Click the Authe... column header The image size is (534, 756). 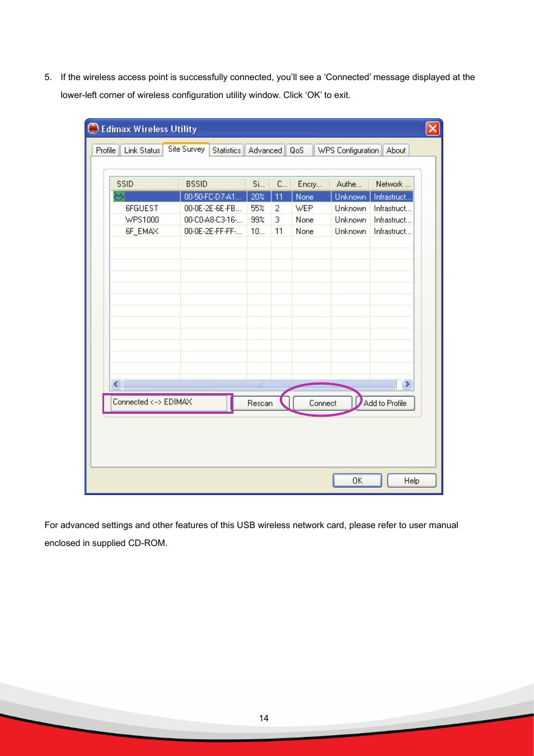pyautogui.click(x=350, y=184)
